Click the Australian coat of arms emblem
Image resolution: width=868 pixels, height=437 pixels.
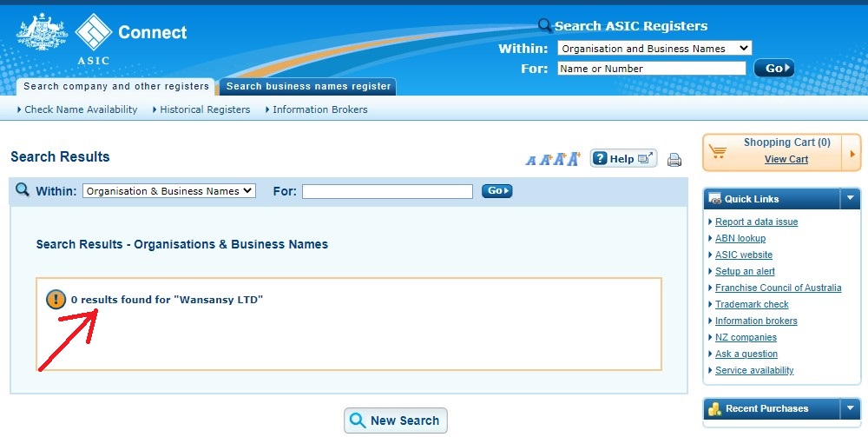pos(42,33)
